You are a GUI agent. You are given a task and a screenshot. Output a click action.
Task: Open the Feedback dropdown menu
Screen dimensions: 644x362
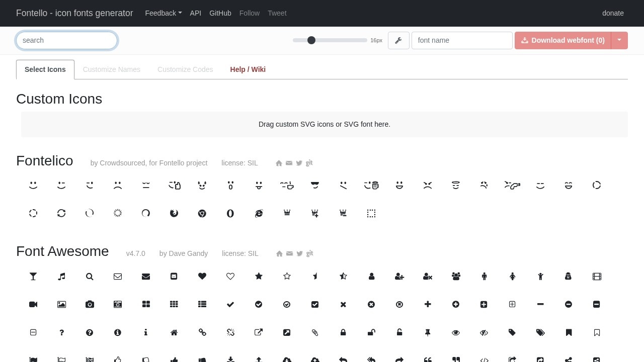coord(163,13)
